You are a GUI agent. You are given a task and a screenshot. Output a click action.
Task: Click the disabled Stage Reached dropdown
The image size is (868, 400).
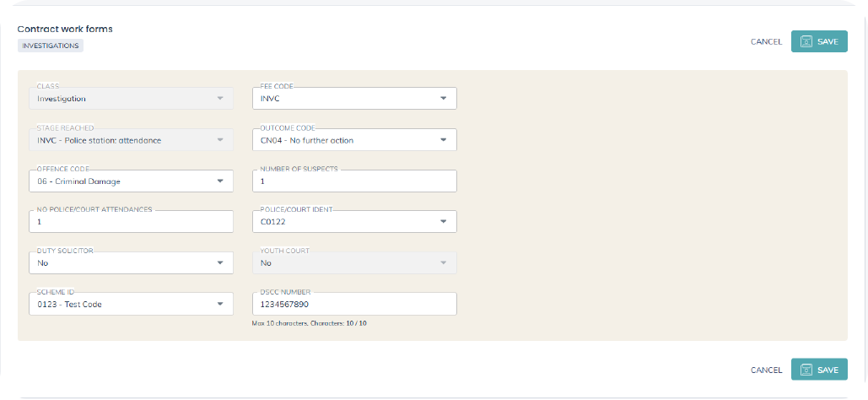(131, 140)
